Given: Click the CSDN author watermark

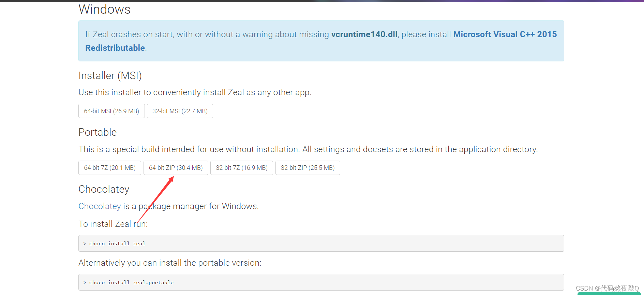Looking at the screenshot, I should point(607,288).
